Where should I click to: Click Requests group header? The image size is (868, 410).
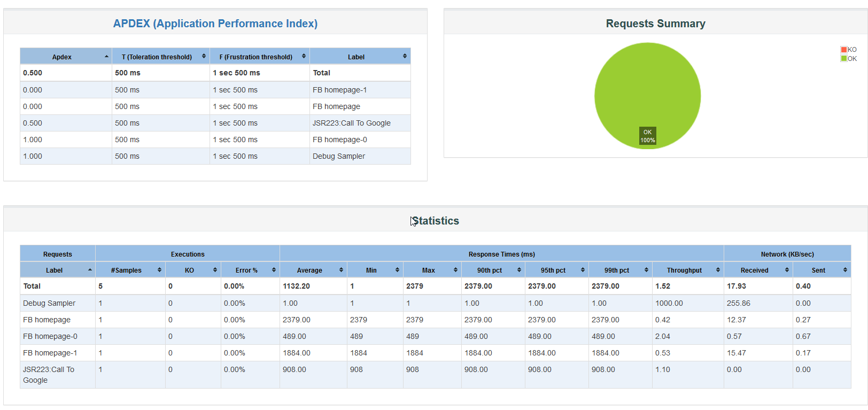click(58, 254)
